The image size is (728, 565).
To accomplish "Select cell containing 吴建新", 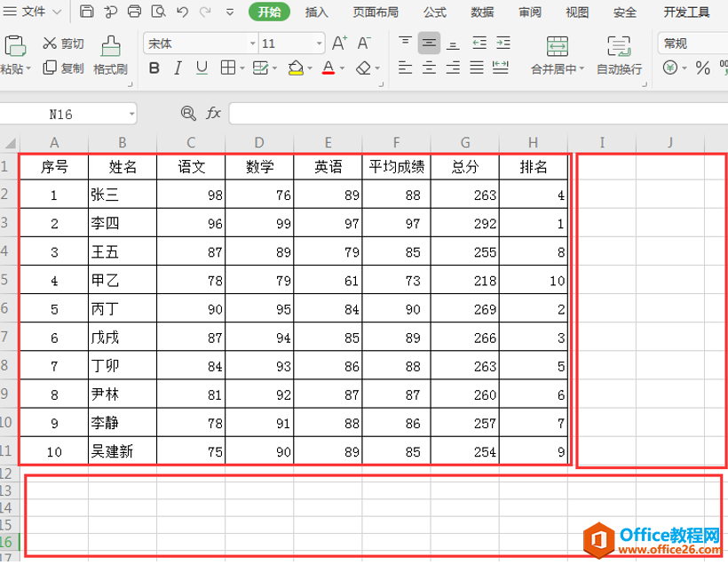I will pos(123,451).
